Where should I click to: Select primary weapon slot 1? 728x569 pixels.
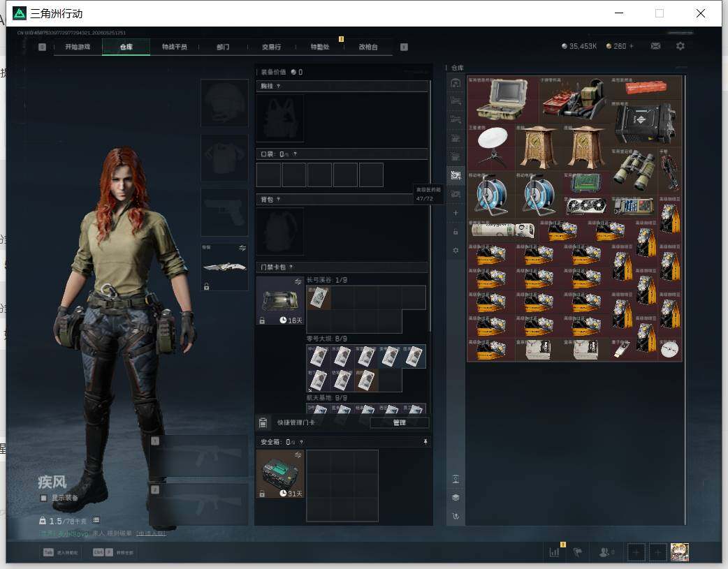[198, 456]
